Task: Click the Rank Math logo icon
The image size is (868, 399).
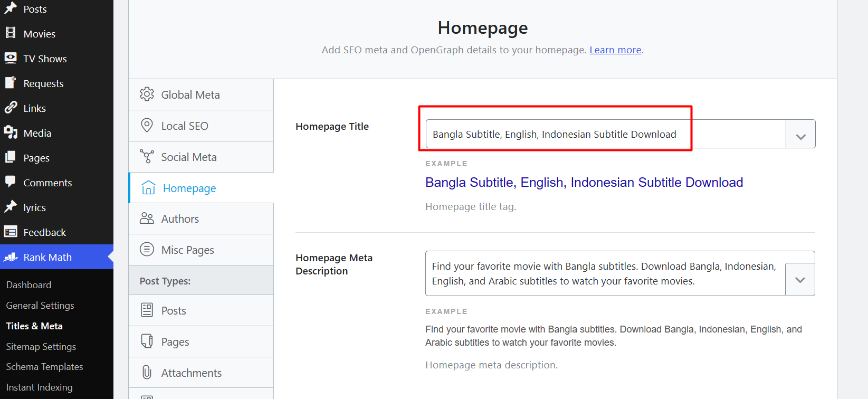Action: 11,257
